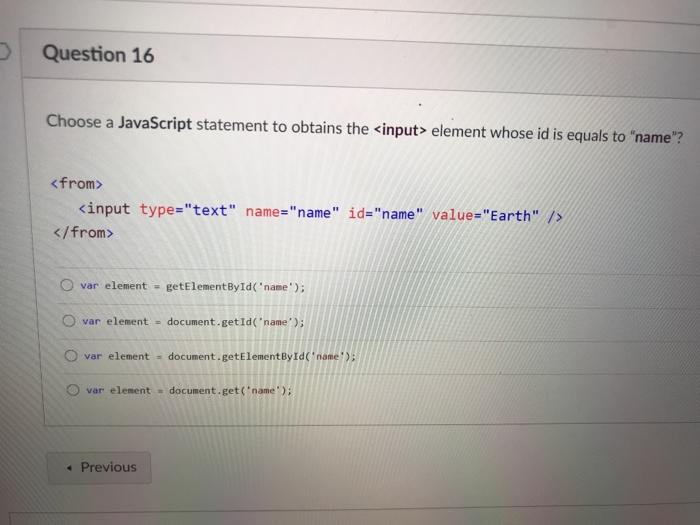Click the answer text 'var element = getElementById'
The image size is (700, 525).
point(192,286)
